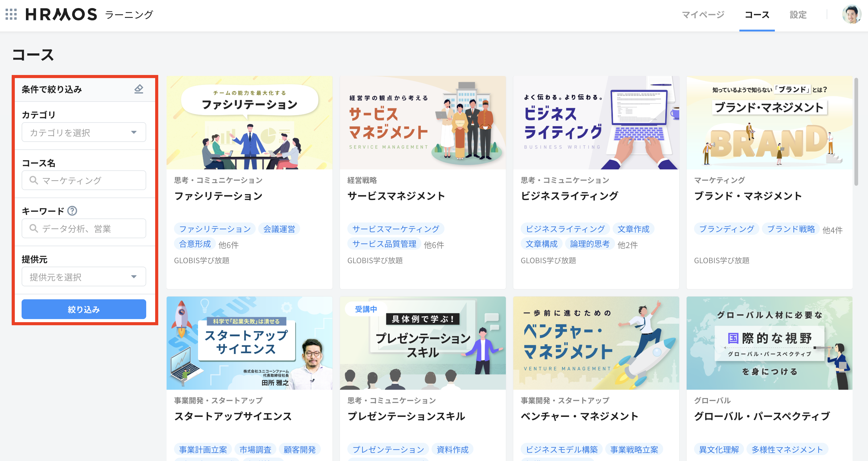Click the keyword help question-mark icon
The height and width of the screenshot is (461, 868).
tap(72, 211)
